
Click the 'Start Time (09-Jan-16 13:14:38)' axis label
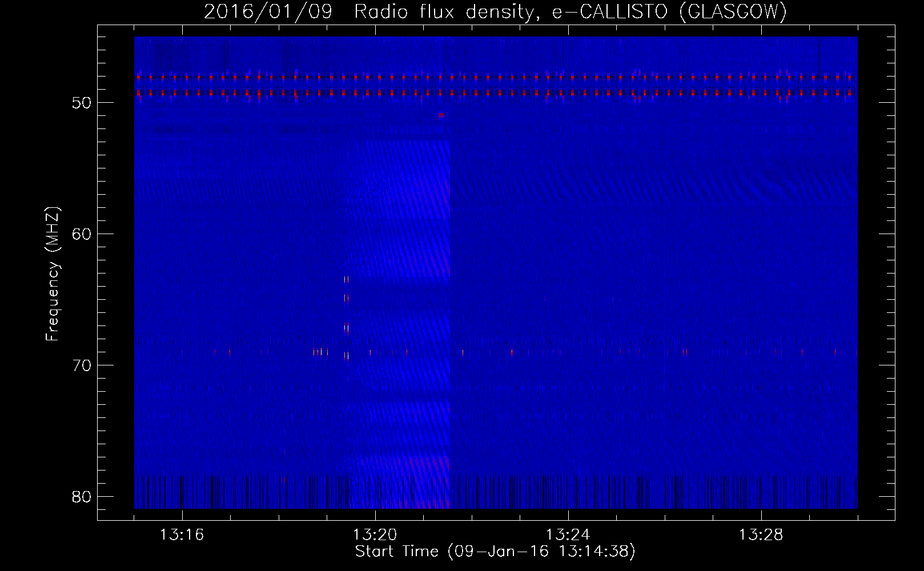495,552
